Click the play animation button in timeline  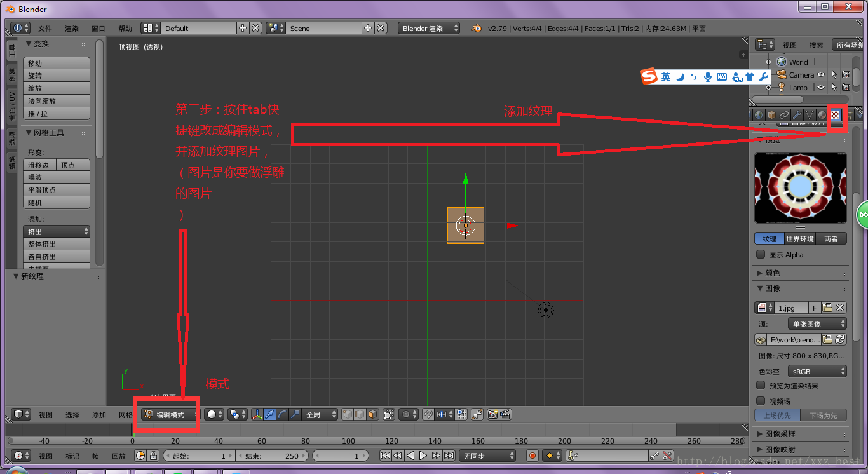pos(423,456)
